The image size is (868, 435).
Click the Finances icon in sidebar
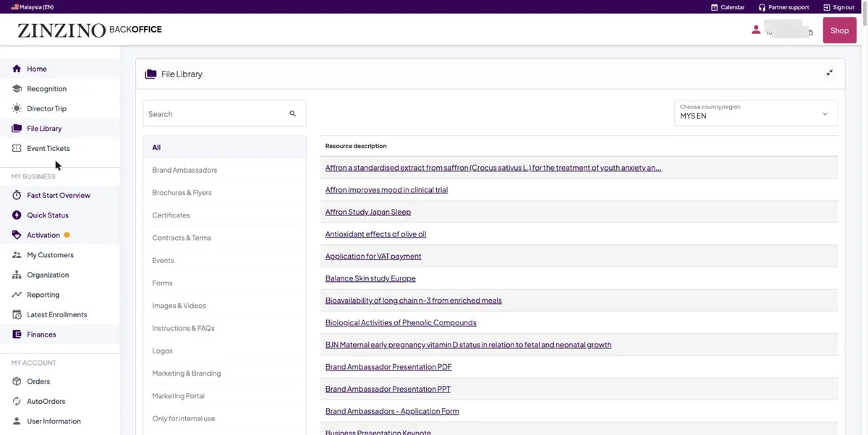pos(17,335)
